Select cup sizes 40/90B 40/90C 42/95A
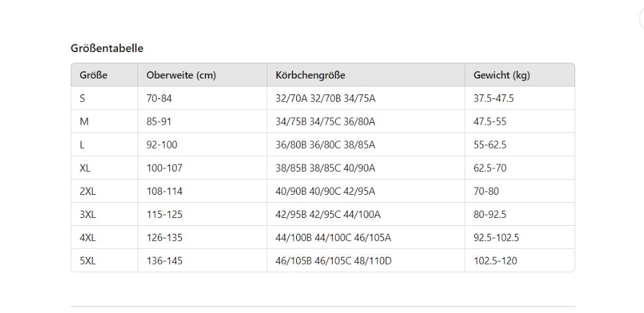This screenshot has width=644, height=313. (325, 191)
